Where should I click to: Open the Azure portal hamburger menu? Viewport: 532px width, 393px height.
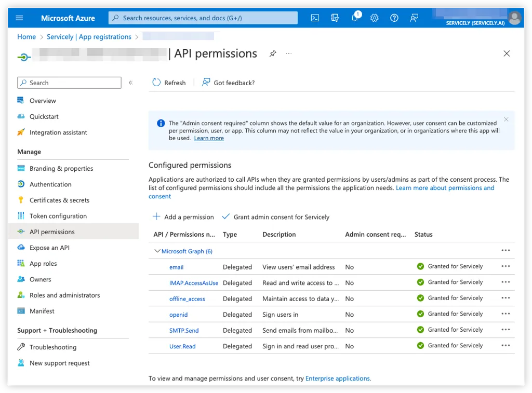pyautogui.click(x=19, y=18)
